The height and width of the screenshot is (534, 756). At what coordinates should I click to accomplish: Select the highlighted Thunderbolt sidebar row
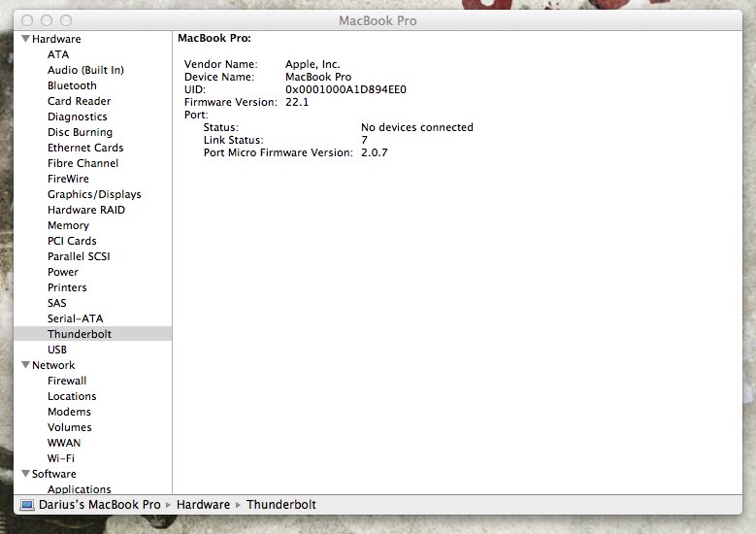pyautogui.click(x=92, y=334)
